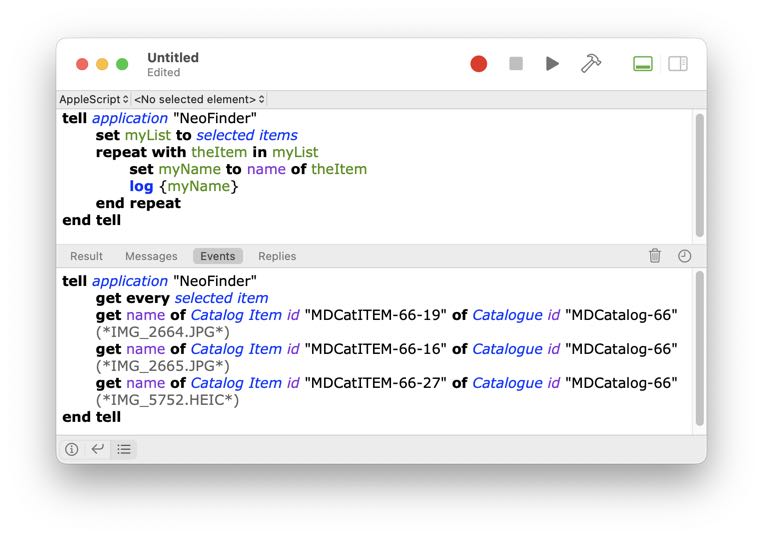Switch to the Result tab
Image resolution: width=763 pixels, height=538 pixels.
86,256
